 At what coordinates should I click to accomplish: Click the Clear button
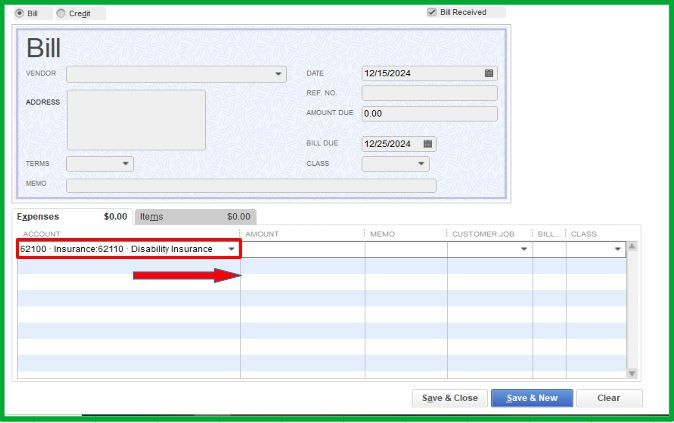pos(609,398)
